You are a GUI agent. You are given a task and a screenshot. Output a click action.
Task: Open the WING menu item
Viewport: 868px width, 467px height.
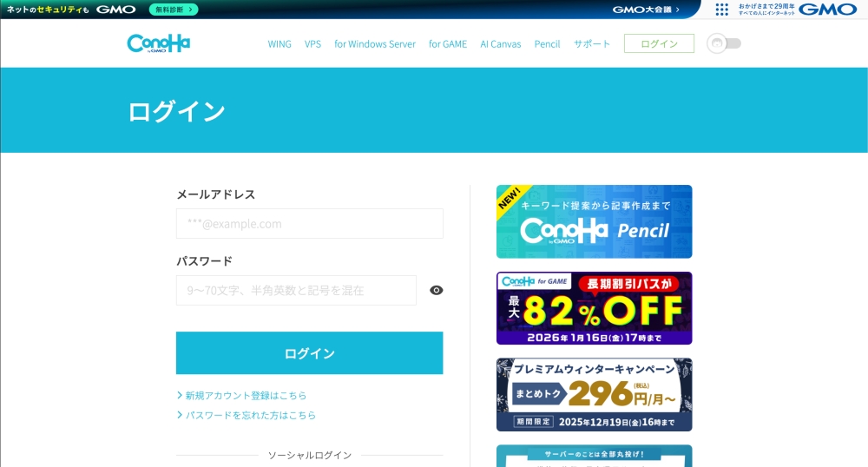279,44
